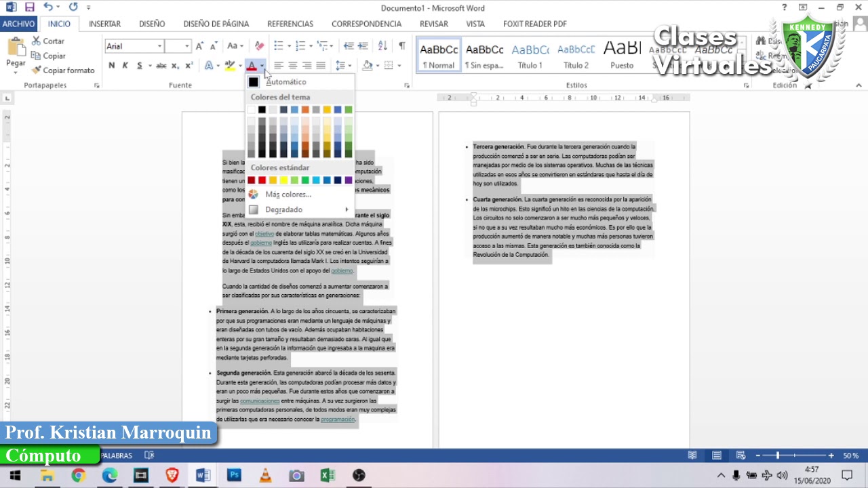Open the font name Arial dropdown
Viewport: 868px width, 488px height.
point(160,46)
